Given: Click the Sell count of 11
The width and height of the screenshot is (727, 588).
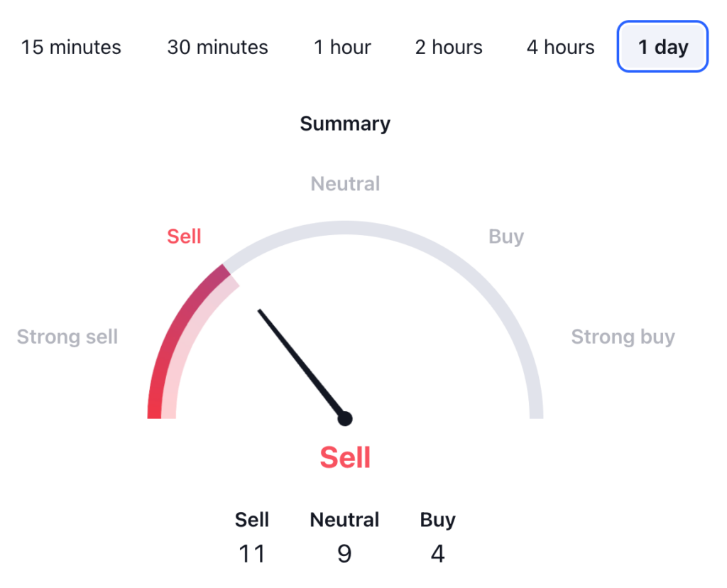Looking at the screenshot, I should point(252,553).
